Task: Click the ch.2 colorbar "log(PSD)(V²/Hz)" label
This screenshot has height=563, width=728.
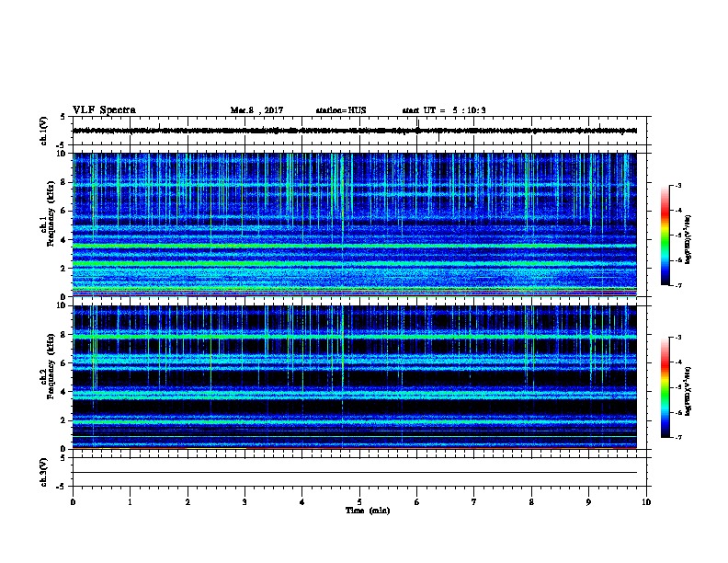Action: click(x=688, y=391)
